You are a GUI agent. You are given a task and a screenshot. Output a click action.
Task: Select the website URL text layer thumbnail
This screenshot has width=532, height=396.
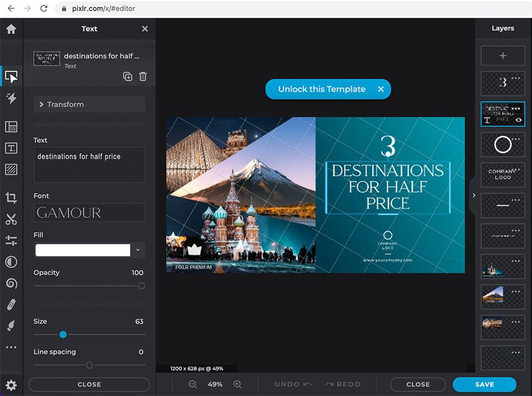click(503, 236)
